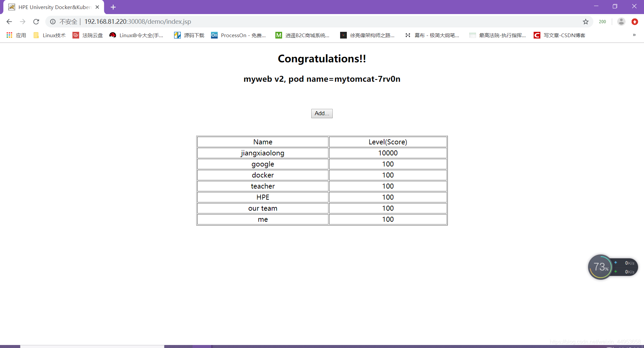Click the myweb v2 pod name text

tap(322, 79)
